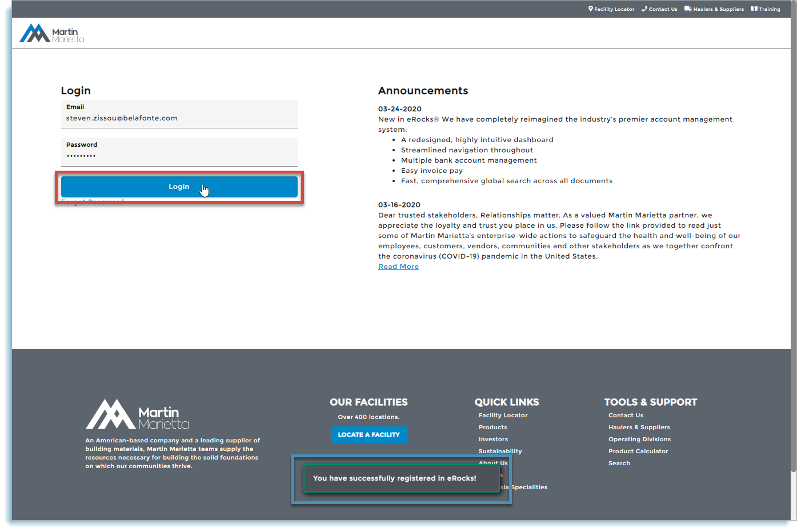Click the successful registration notification toast
797x532 pixels.
402,478
